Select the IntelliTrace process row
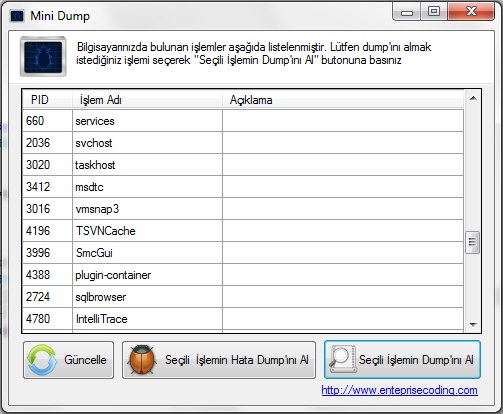Image resolution: width=503 pixels, height=414 pixels. [243, 319]
